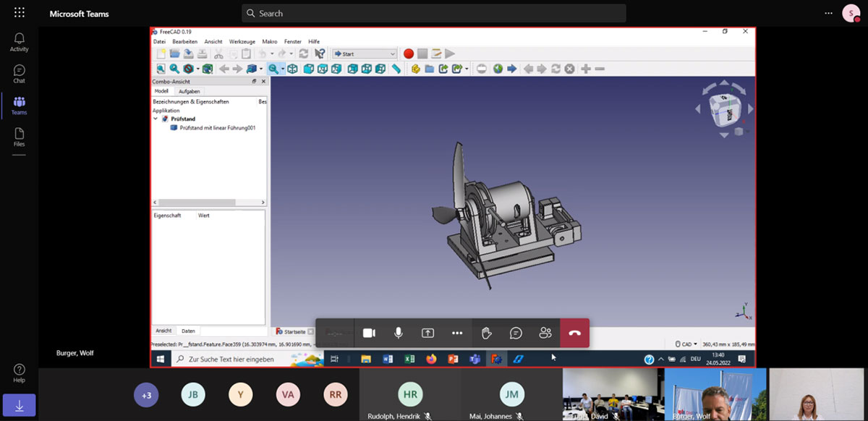Open the Ansicht menu in menu bar

click(x=213, y=42)
